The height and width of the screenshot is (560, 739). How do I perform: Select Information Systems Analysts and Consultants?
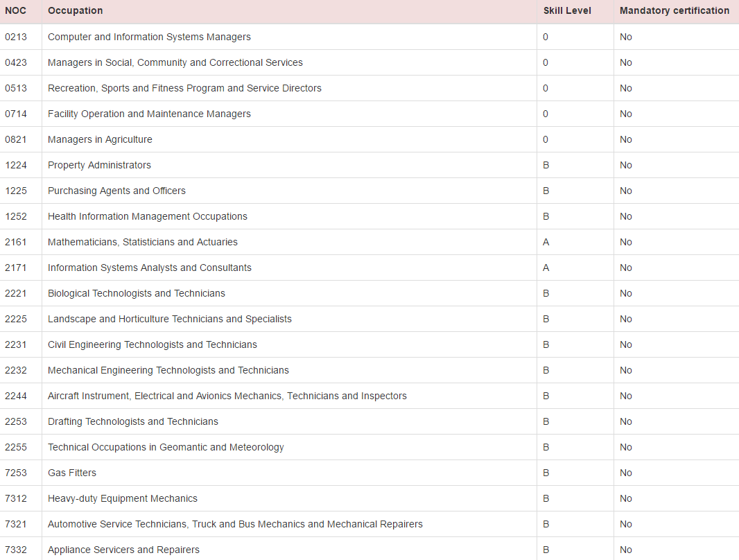pos(149,268)
